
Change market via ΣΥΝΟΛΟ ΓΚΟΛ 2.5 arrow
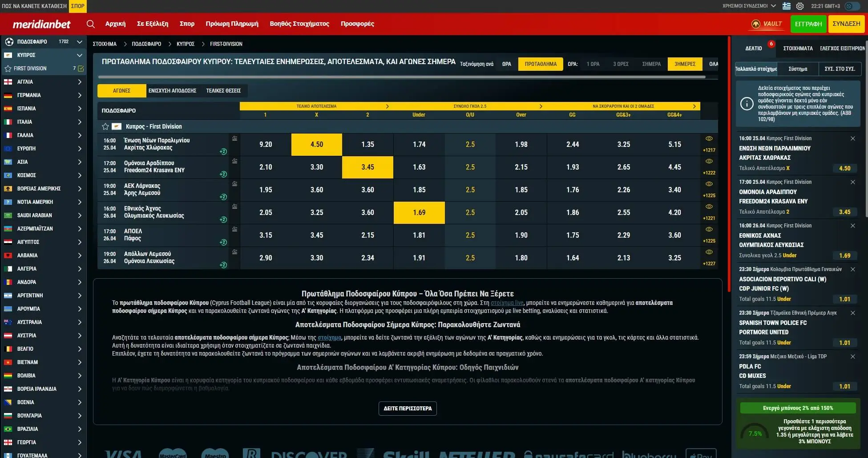[x=541, y=106]
